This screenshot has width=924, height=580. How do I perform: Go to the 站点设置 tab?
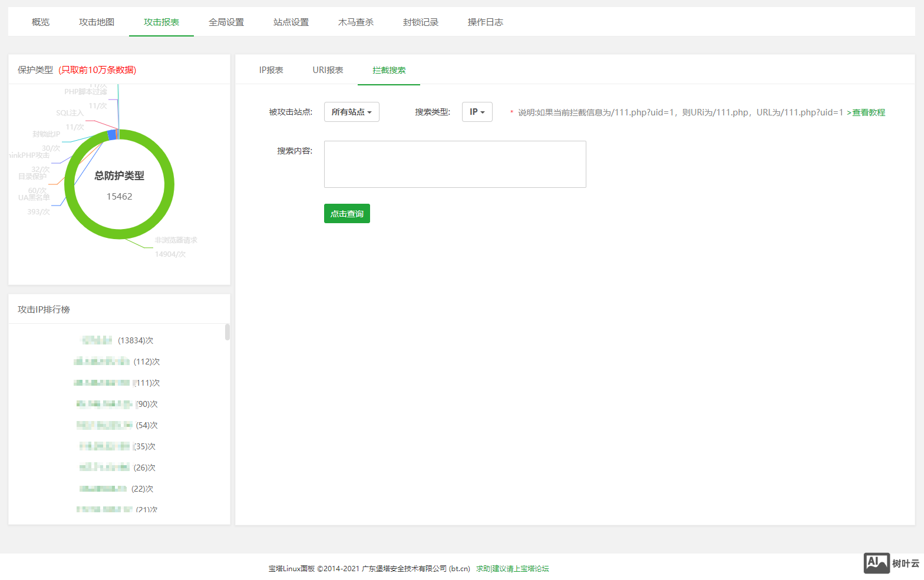(291, 22)
